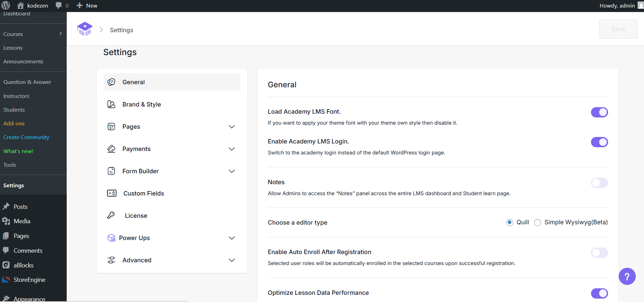Expand the Form Builder section chevron
The width and height of the screenshot is (644, 302).
pos(232,171)
